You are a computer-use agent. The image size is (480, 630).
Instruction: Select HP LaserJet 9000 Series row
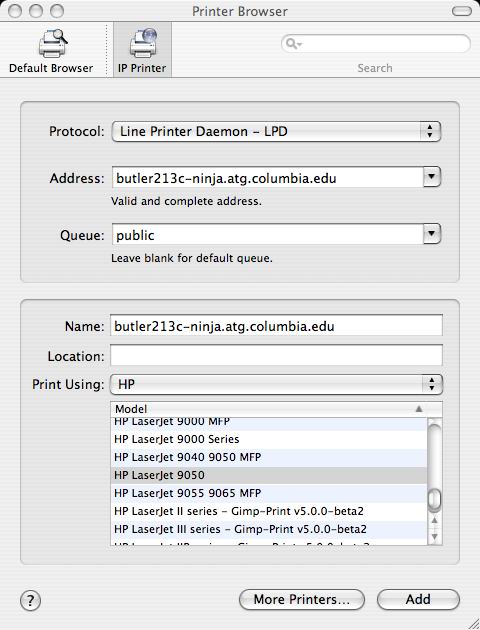(x=269, y=439)
